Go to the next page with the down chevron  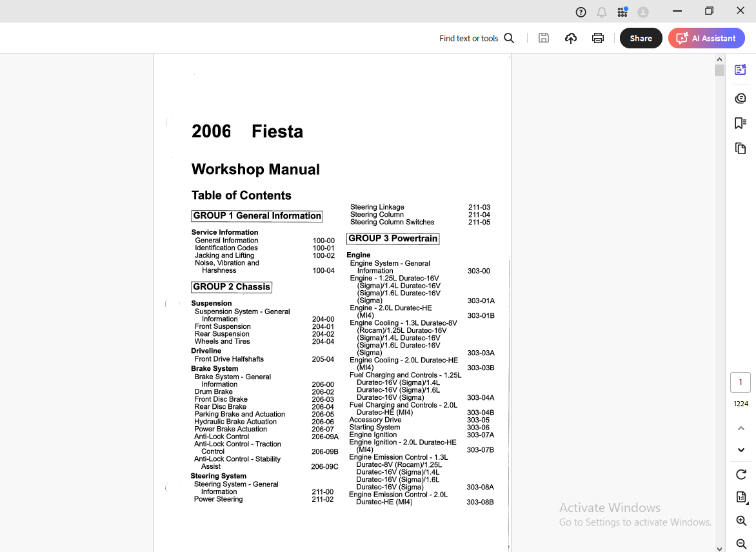tap(741, 450)
